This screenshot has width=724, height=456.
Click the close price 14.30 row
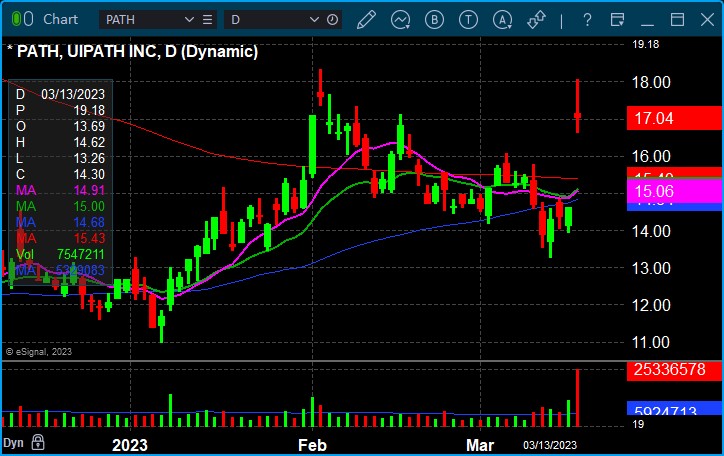point(60,174)
